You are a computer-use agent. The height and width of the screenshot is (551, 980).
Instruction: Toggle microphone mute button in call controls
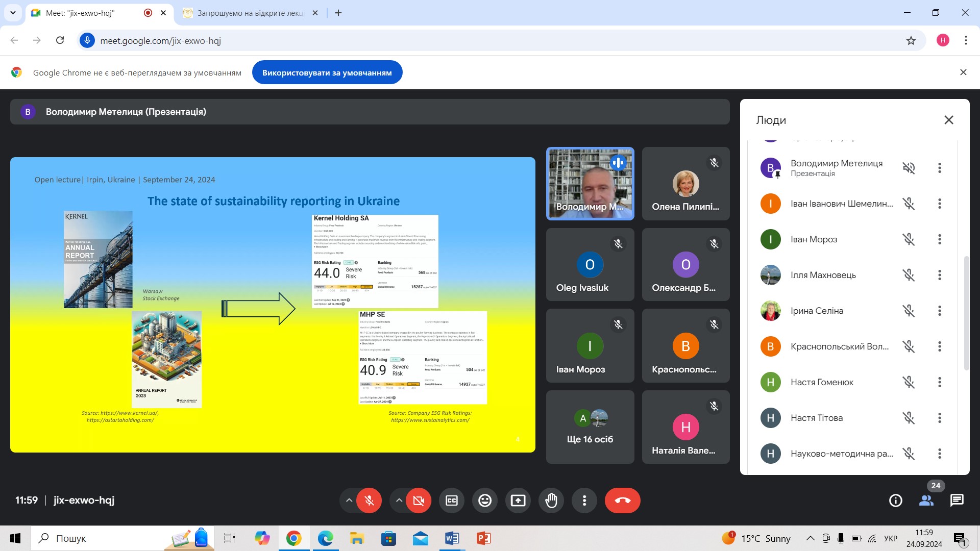tap(369, 500)
